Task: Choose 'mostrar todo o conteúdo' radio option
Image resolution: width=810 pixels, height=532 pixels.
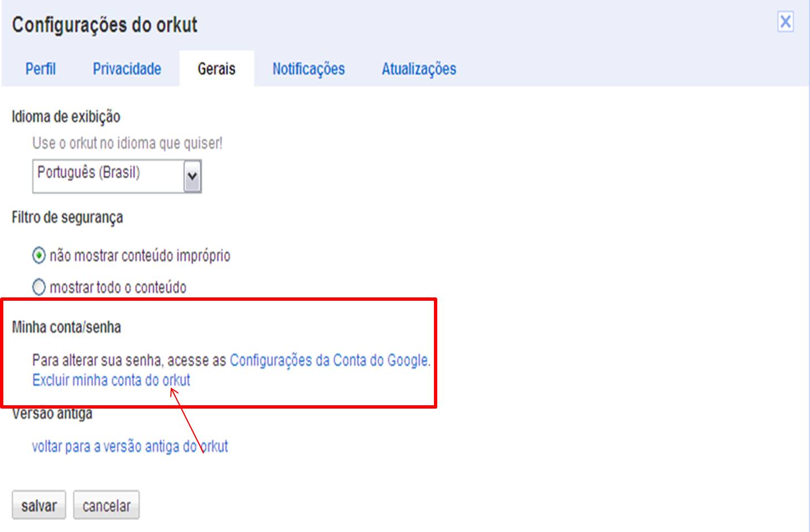Action: pyautogui.click(x=39, y=287)
